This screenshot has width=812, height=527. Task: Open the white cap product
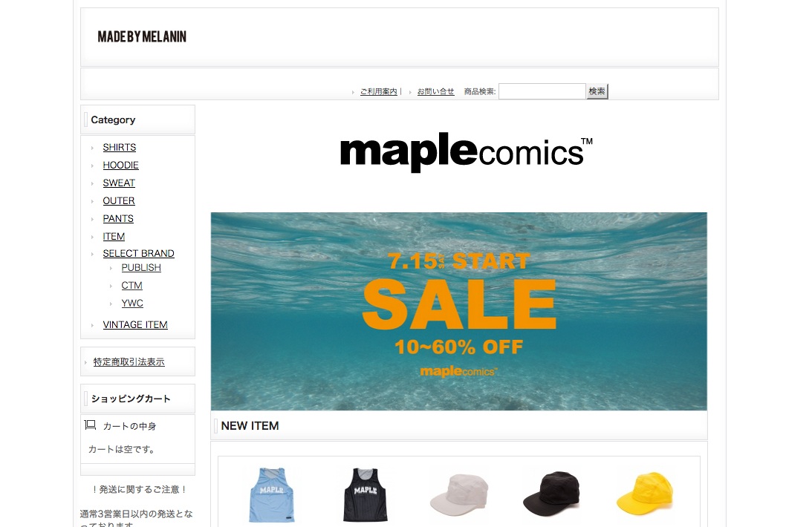(x=459, y=494)
